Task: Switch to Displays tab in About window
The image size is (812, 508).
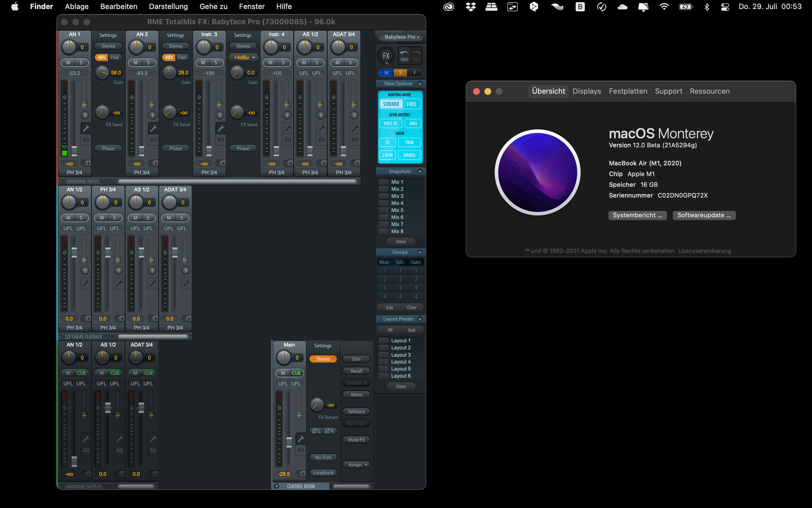Action: [x=586, y=91]
